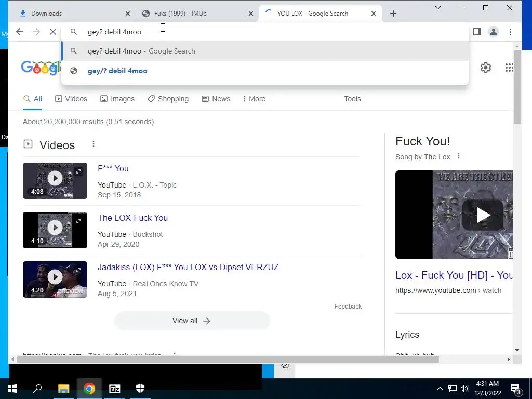The height and width of the screenshot is (399, 532).
Task: Click the 'Real Ones Know TV' channel name
Action: [x=166, y=284]
